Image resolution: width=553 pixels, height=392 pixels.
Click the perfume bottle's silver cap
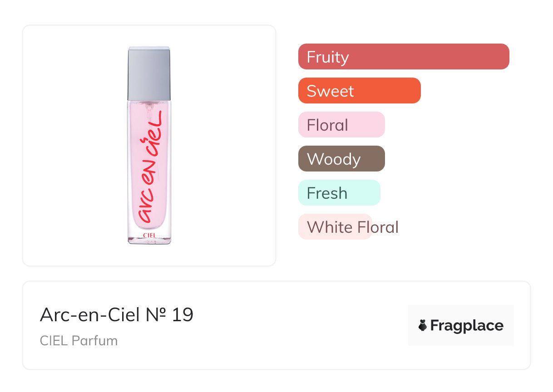pos(149,73)
